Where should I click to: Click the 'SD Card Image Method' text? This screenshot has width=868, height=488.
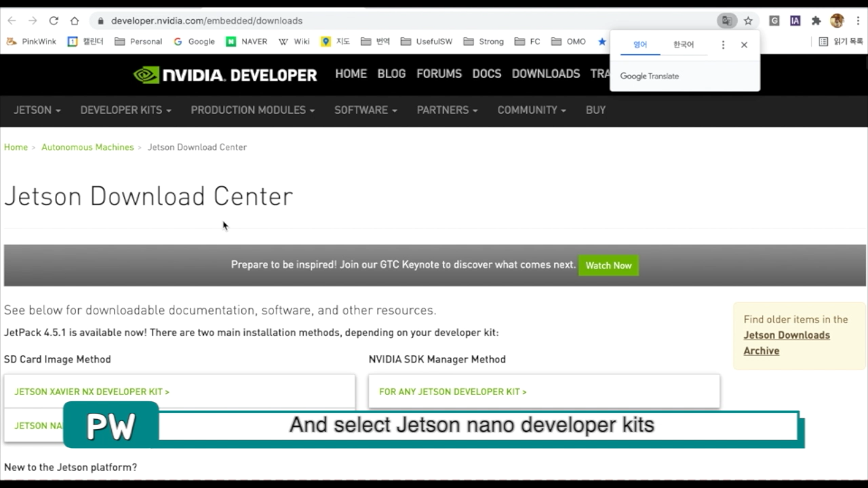[58, 359]
